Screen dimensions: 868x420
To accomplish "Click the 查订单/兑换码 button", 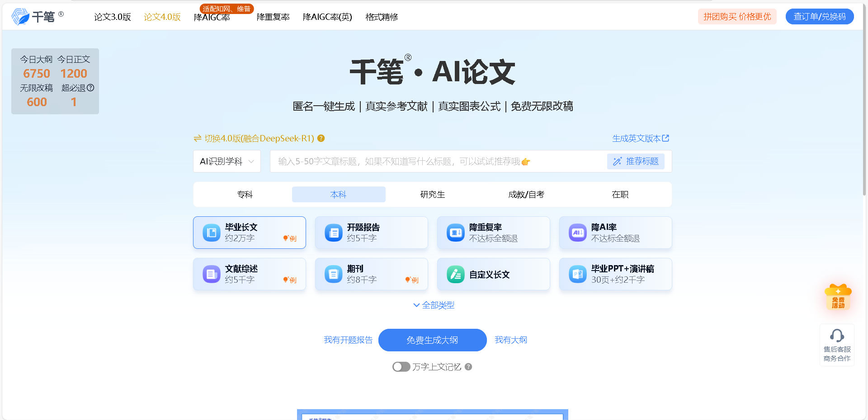I will (x=819, y=16).
